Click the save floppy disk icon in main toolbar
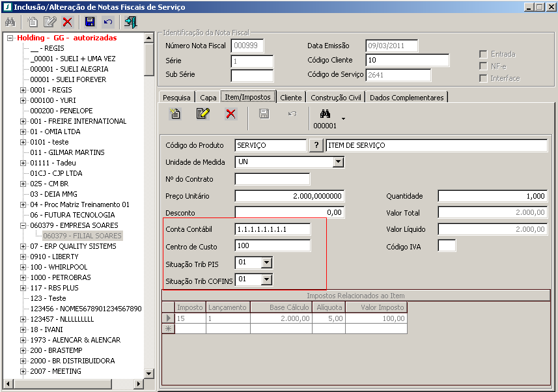Screen dimensions: 558x392 pos(90,21)
